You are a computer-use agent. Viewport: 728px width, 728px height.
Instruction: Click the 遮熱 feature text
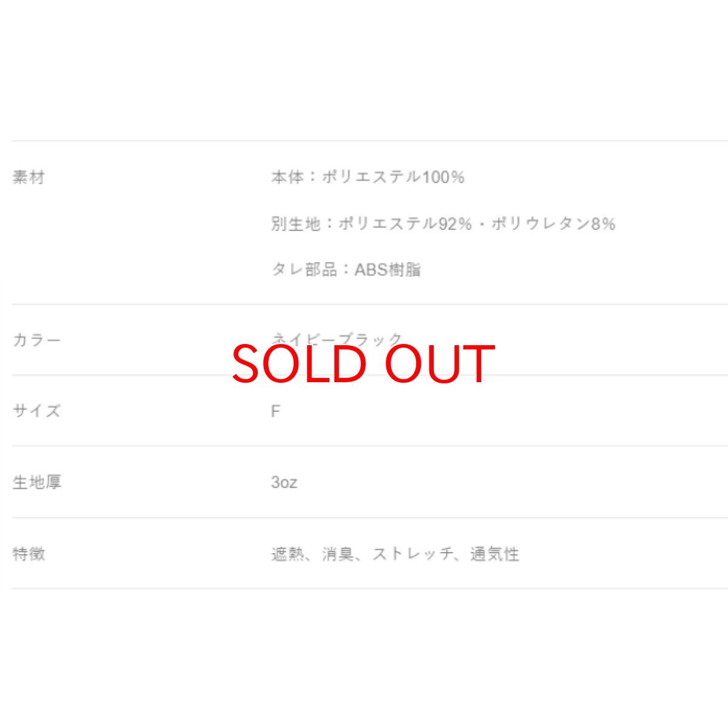(288, 554)
